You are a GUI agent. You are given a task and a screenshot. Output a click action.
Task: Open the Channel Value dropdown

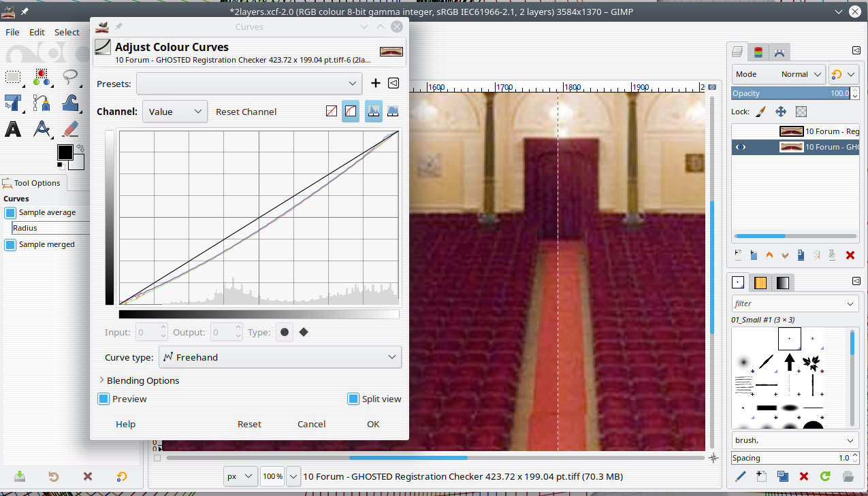coord(175,112)
